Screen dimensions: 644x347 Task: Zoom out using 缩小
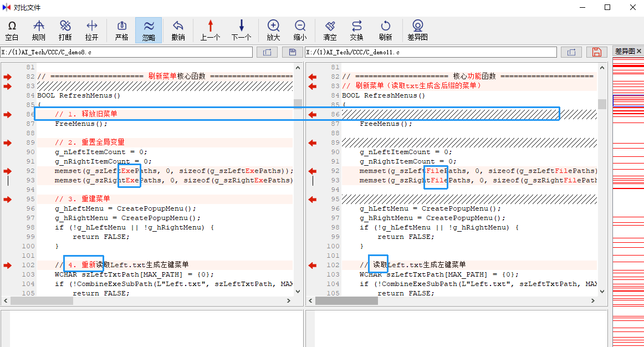pyautogui.click(x=300, y=30)
